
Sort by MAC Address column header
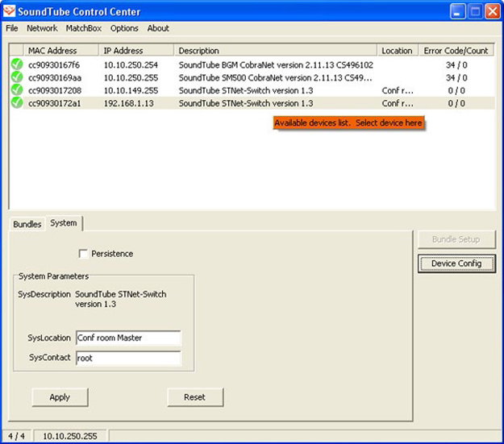[x=61, y=51]
